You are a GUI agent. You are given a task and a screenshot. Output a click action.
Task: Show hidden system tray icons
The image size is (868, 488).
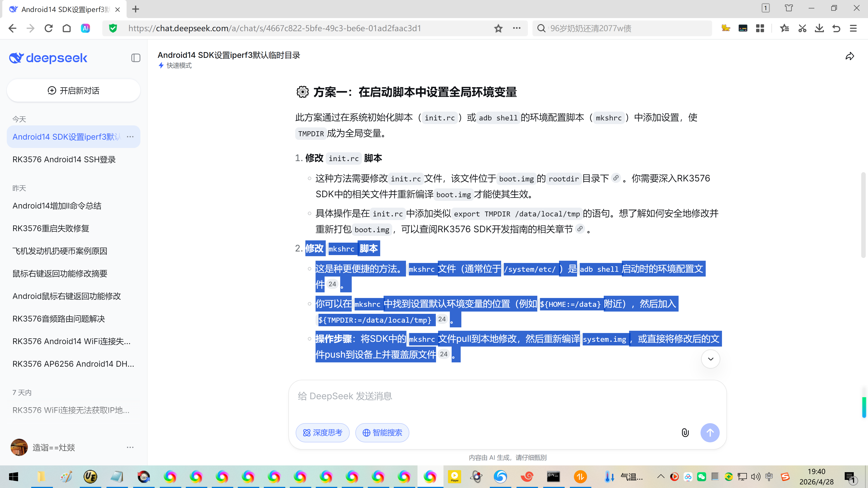tap(661, 476)
